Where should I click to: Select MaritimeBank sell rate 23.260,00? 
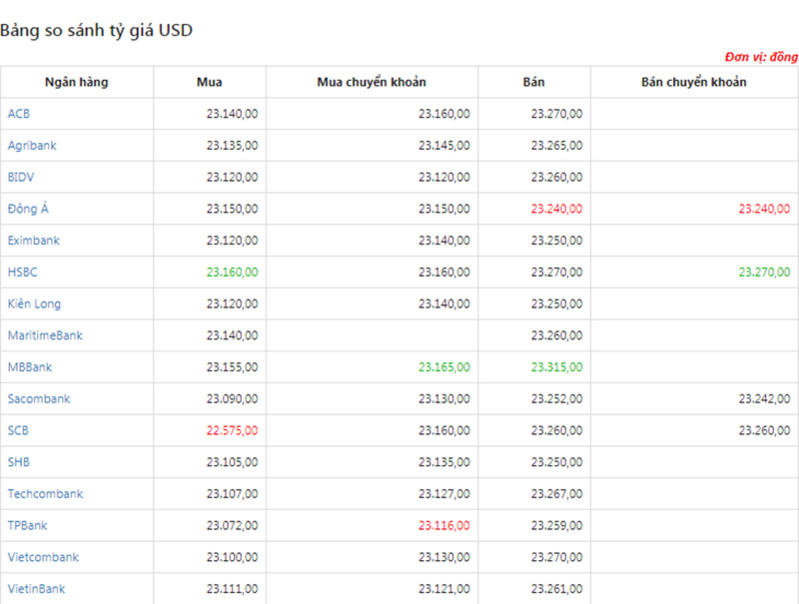556,335
